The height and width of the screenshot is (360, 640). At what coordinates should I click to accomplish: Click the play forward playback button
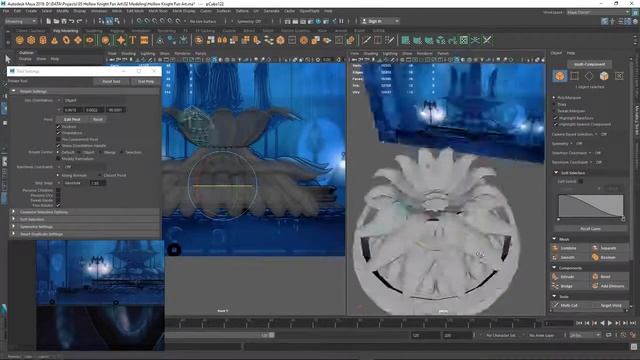click(x=610, y=323)
